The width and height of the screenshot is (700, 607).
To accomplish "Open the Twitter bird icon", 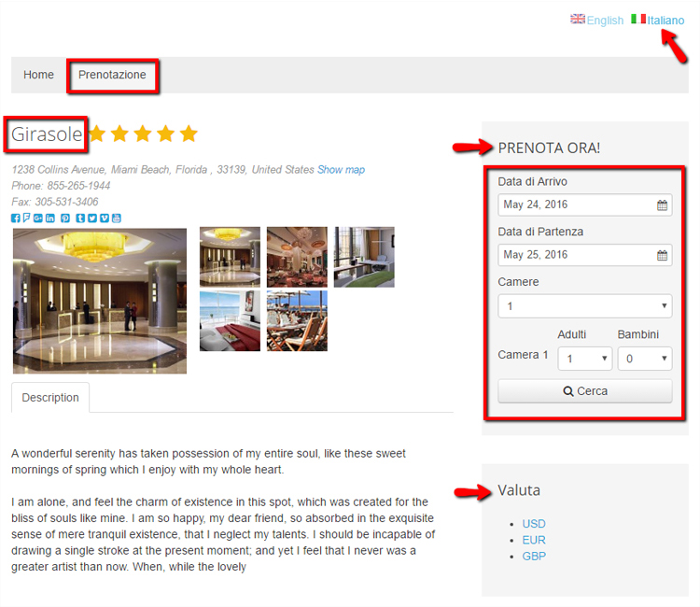I will 92,218.
